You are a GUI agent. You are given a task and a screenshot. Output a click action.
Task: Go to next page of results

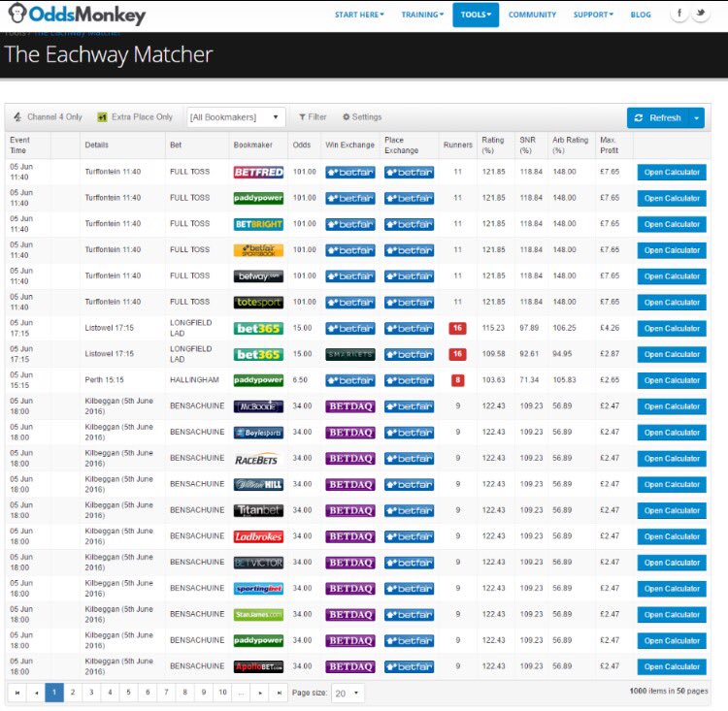260,693
